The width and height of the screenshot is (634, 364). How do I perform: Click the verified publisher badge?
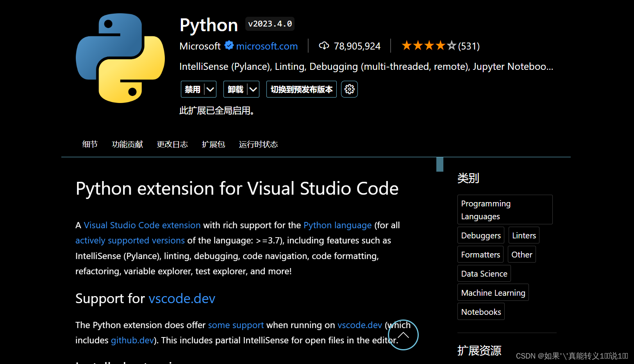coord(229,46)
